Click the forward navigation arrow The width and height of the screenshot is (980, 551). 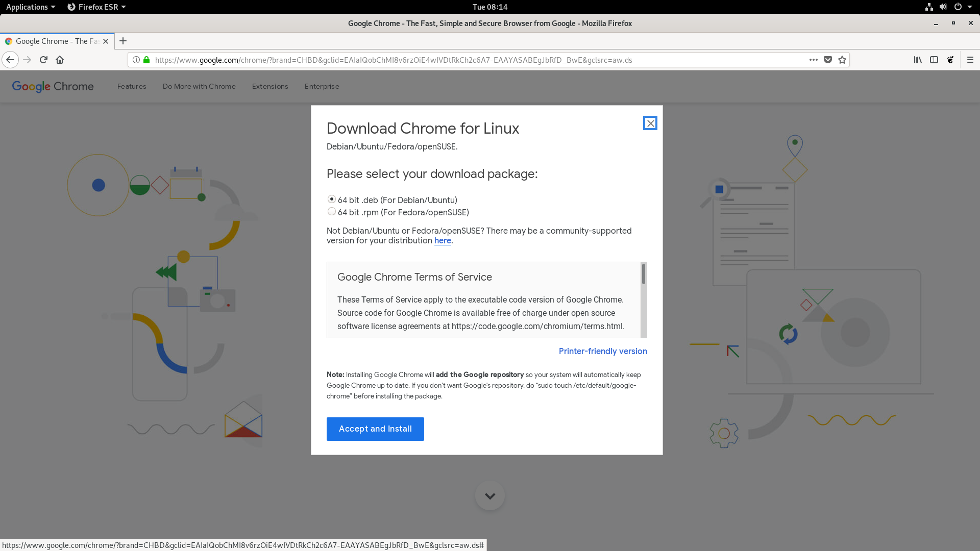pyautogui.click(x=27, y=60)
